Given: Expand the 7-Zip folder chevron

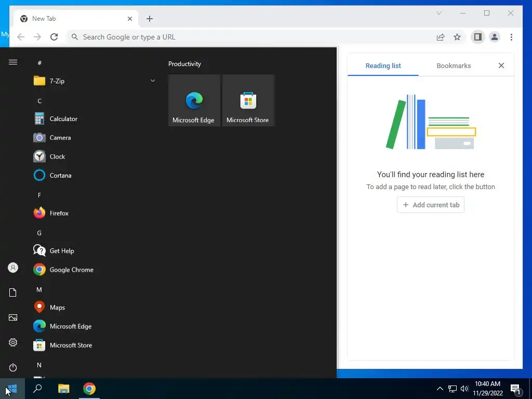Looking at the screenshot, I should pos(153,81).
